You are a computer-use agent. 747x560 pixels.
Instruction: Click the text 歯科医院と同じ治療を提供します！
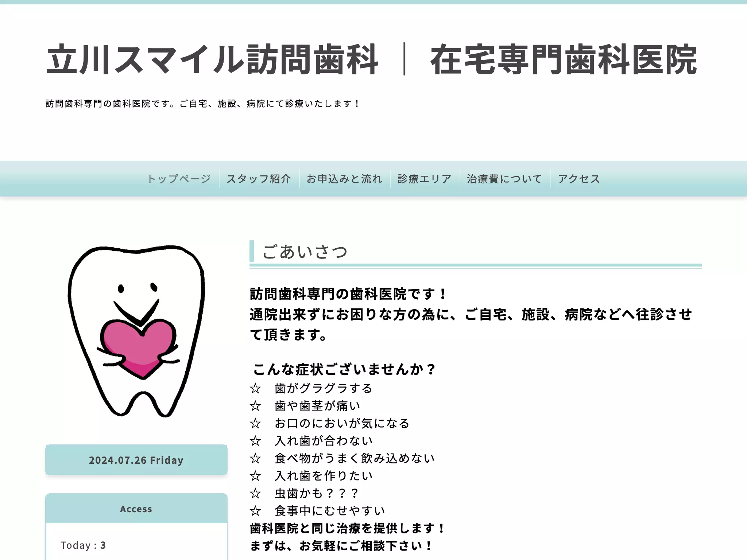[x=348, y=528]
